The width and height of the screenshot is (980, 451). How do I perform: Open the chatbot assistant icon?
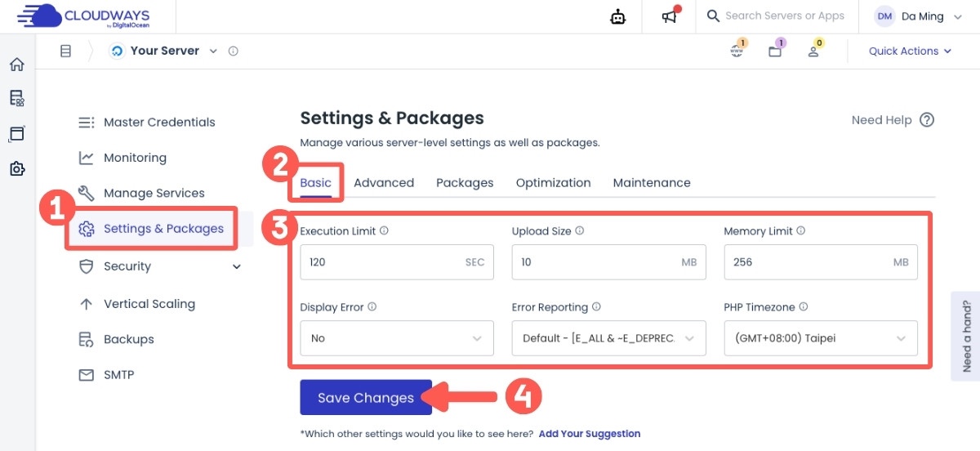(x=618, y=16)
